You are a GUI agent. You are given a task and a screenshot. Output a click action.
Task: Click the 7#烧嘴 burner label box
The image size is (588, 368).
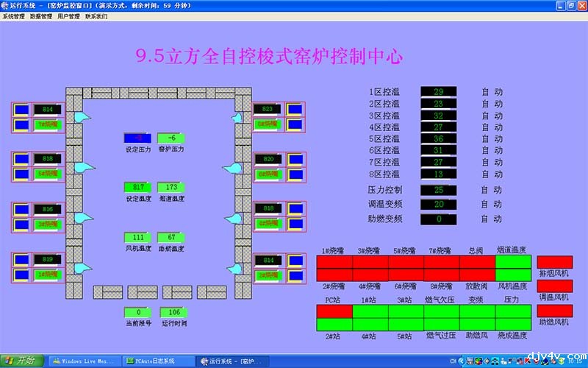tap(47, 124)
